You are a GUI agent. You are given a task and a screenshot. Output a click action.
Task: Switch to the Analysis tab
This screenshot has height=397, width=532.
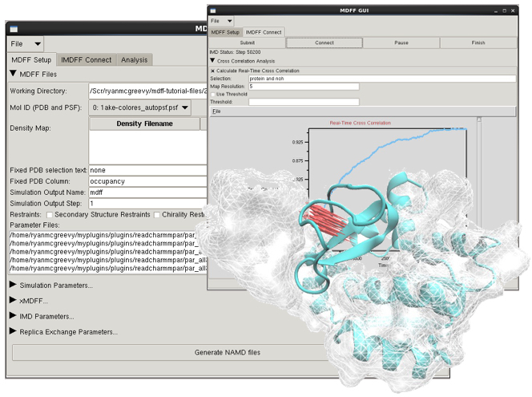point(134,60)
